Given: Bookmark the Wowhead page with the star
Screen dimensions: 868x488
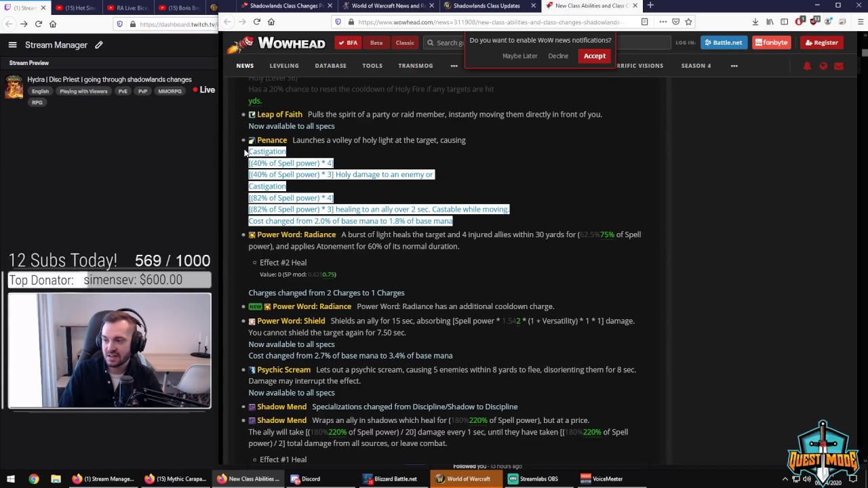Looking at the screenshot, I should click(688, 22).
